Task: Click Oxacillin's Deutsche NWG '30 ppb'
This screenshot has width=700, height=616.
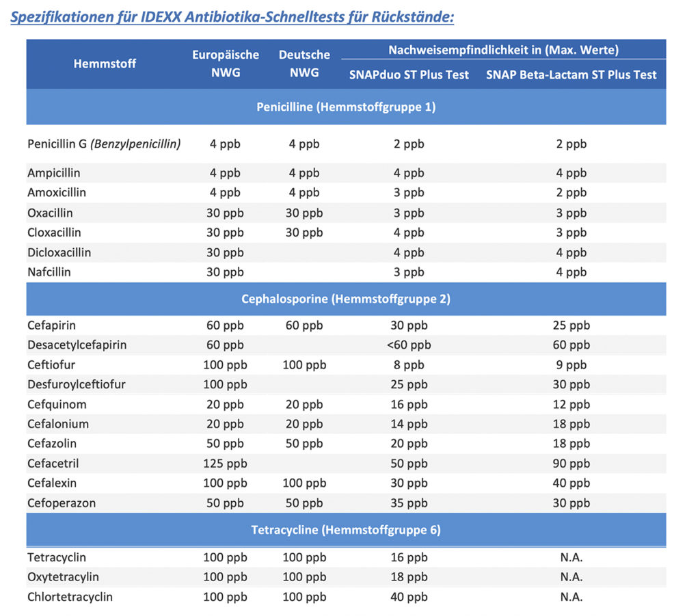Action: coord(304,213)
